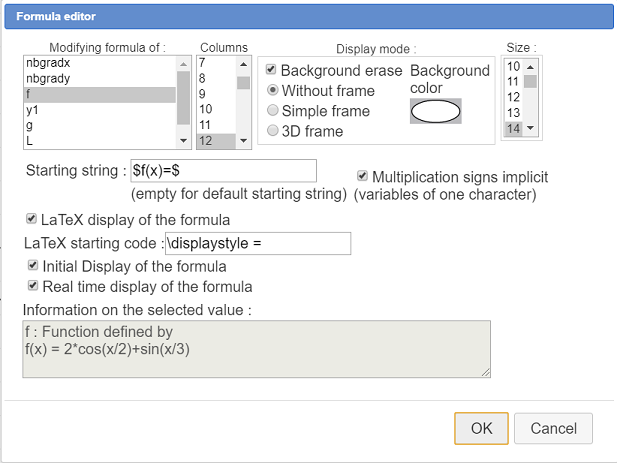Select the Without frame radio option
The image size is (617, 463).
click(x=270, y=91)
